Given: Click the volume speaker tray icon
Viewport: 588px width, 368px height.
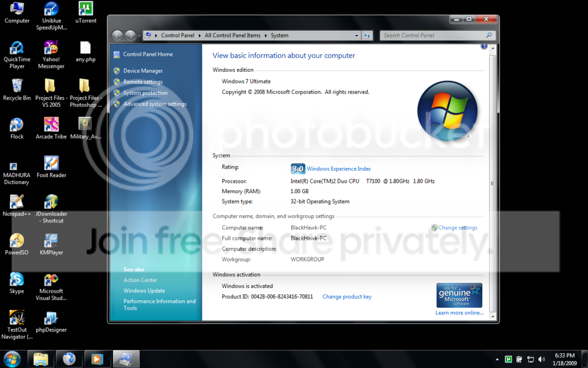Looking at the screenshot, I should [541, 359].
